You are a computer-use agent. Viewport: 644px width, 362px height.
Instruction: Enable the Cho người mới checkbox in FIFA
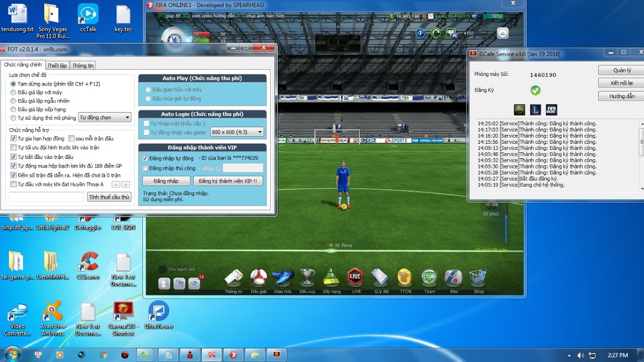[x=163, y=269]
